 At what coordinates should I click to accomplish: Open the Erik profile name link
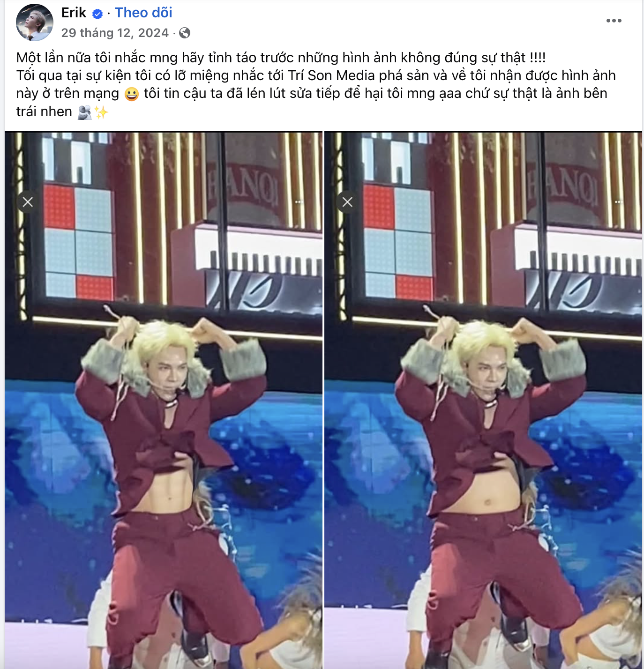click(x=74, y=13)
